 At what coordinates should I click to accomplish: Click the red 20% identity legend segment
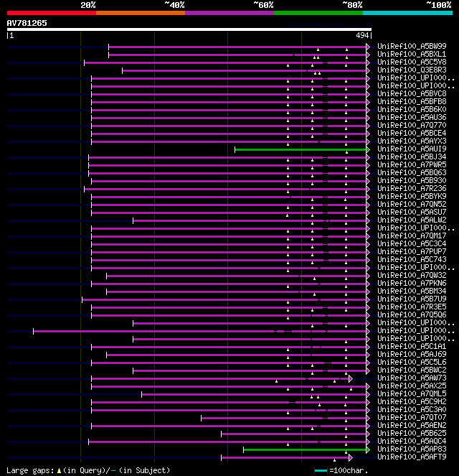(52, 13)
